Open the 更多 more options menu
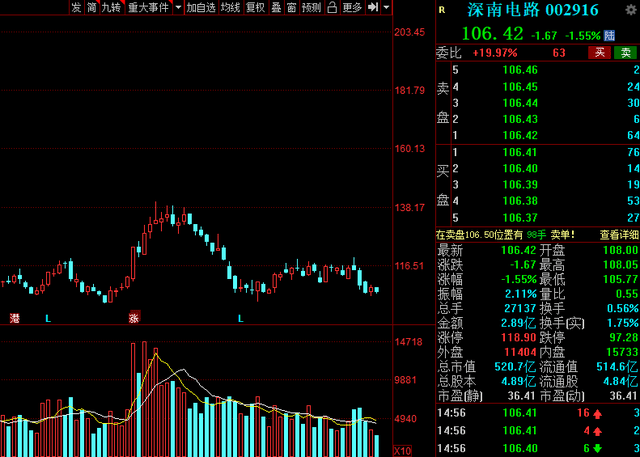Image resolution: width=640 pixels, height=457 pixels. click(351, 8)
